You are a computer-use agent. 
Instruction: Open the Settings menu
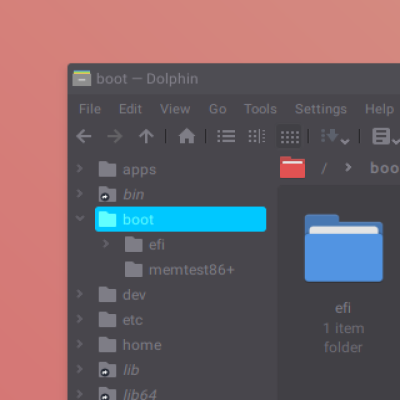coord(321,109)
